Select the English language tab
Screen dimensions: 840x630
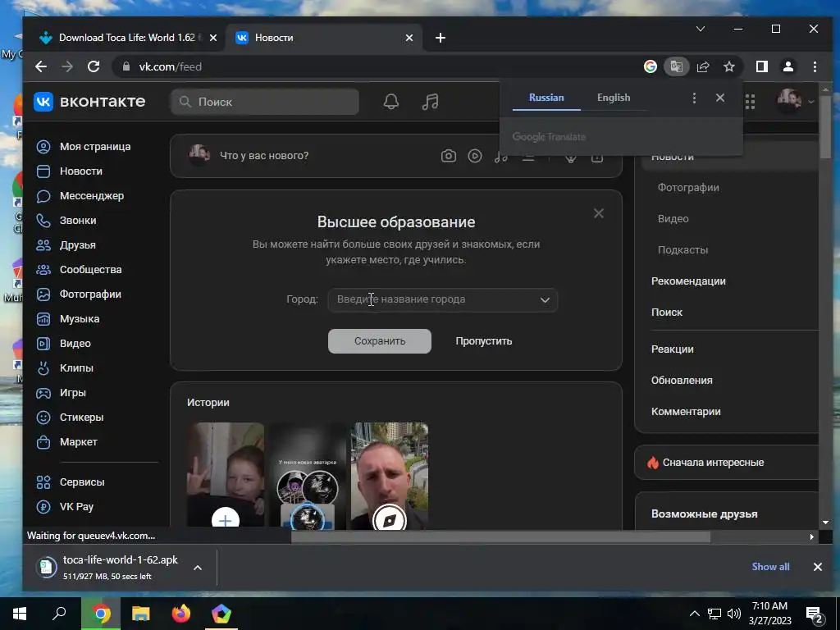[614, 98]
